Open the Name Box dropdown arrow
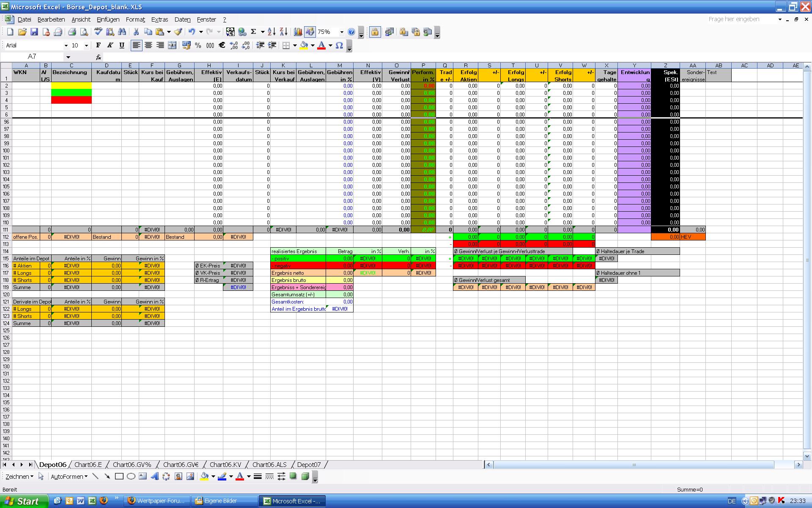 click(x=68, y=57)
